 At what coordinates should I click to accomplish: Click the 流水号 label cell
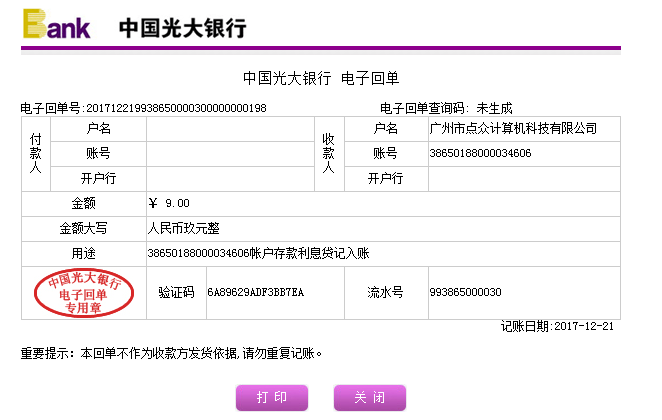386,293
